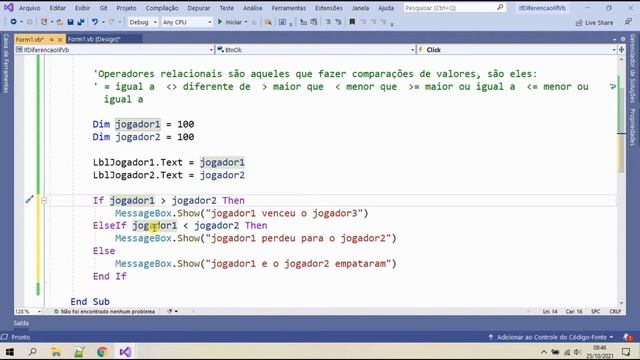Open Chrome from the taskbar

102,352
